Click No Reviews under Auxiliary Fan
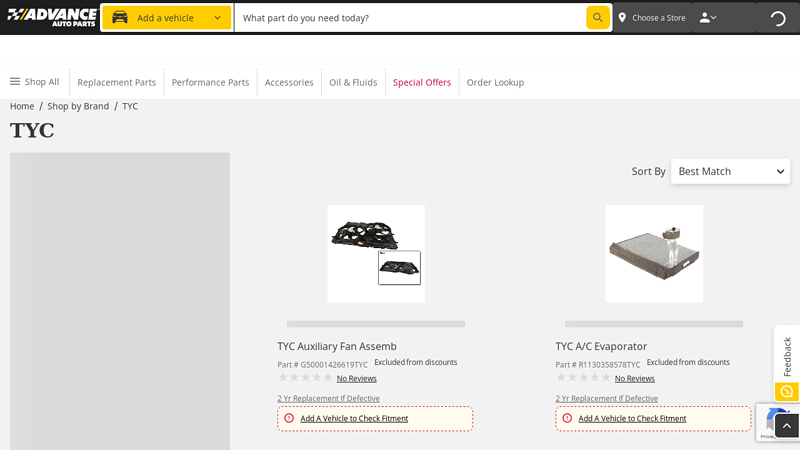 (357, 379)
